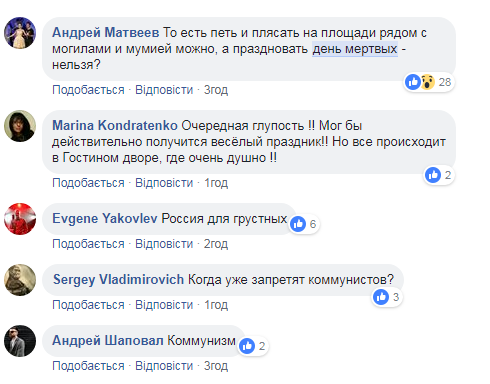This screenshot has width=490, height=384.
Task: Click the like icon next to Evgene Yakovlev's comment
Action: coord(298,224)
